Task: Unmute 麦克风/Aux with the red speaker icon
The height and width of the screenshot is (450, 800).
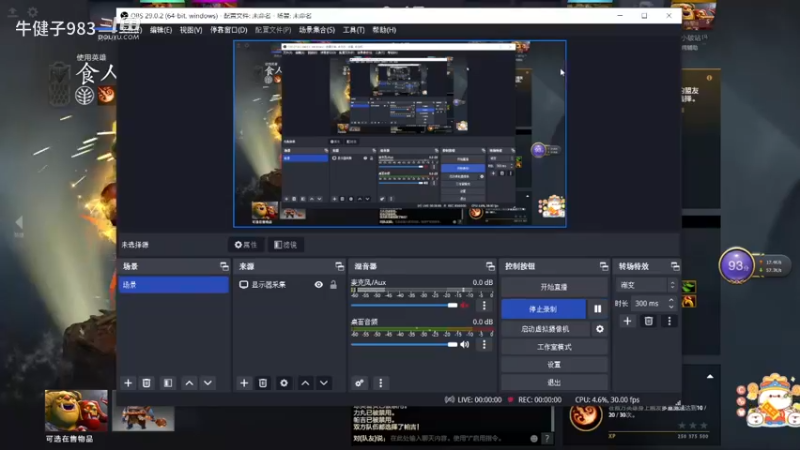Action: [x=464, y=305]
